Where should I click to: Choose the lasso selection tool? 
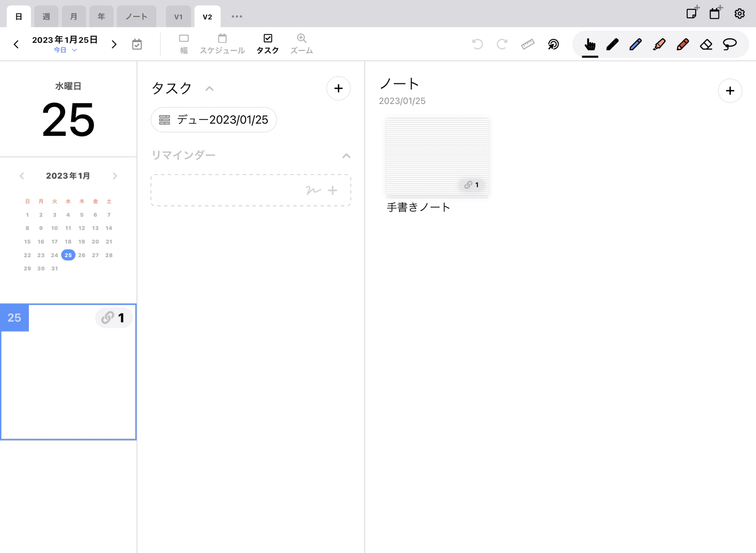tap(730, 44)
